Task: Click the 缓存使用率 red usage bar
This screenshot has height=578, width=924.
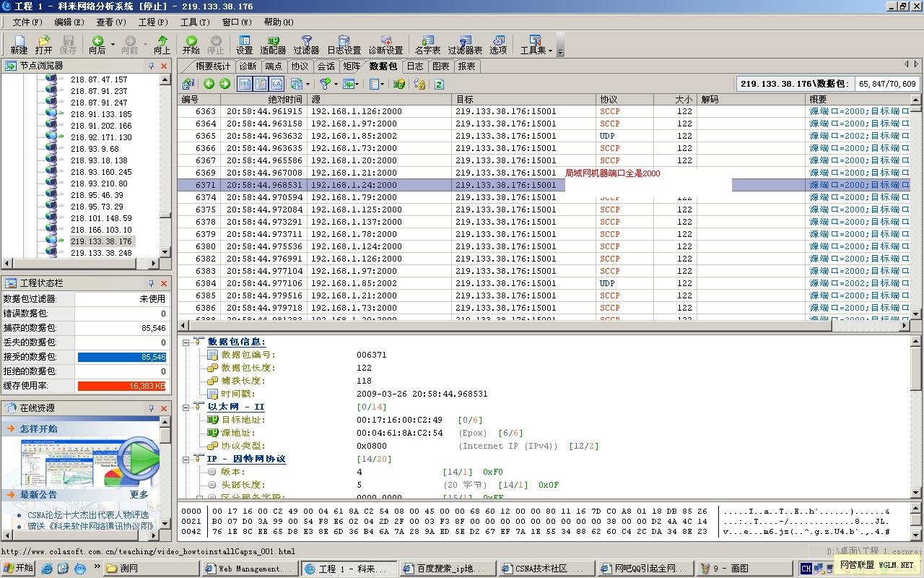Action: pos(122,386)
